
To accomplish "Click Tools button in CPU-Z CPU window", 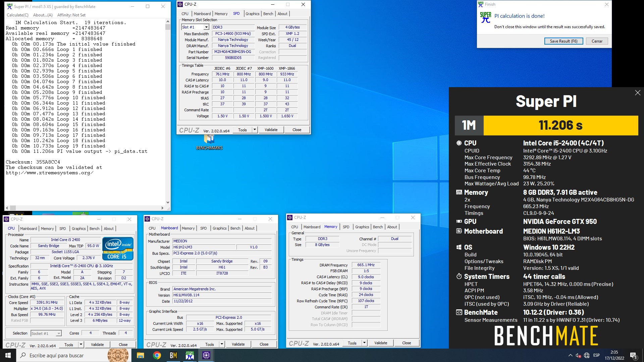I will 69,345.
